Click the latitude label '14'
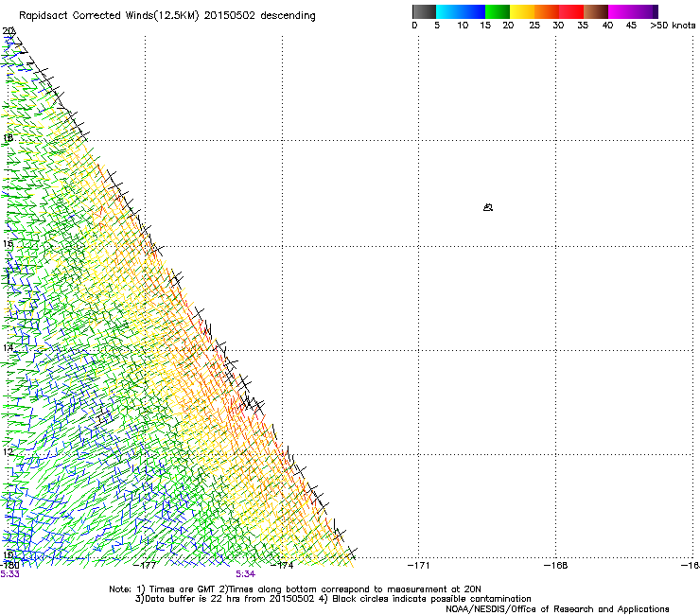 click(8, 348)
